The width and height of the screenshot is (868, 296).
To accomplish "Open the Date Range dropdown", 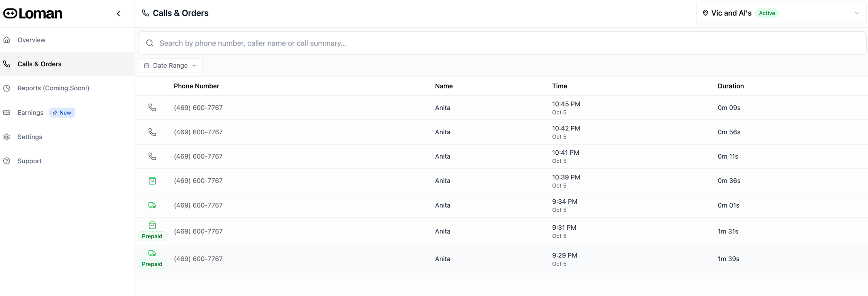I will pyautogui.click(x=170, y=66).
